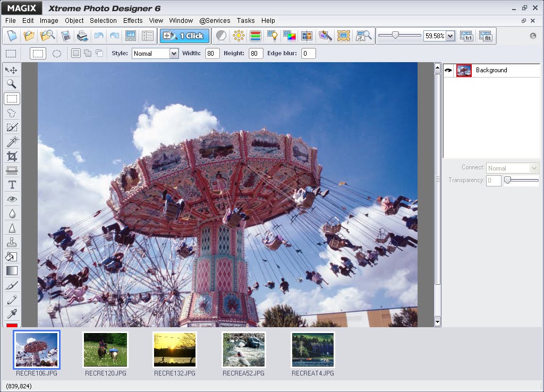The image size is (544, 392).
Task: Activate the Zoom magnifier tool
Action: [12, 84]
